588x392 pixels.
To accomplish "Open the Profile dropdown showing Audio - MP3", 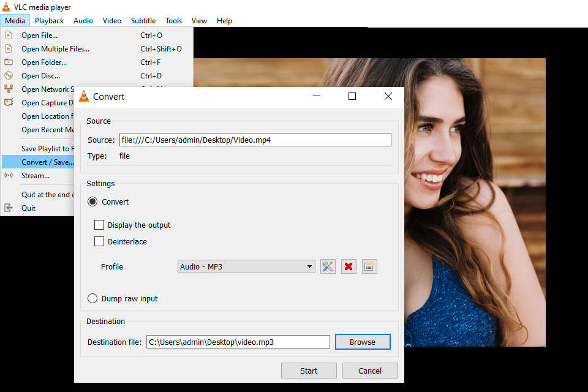I will click(246, 266).
